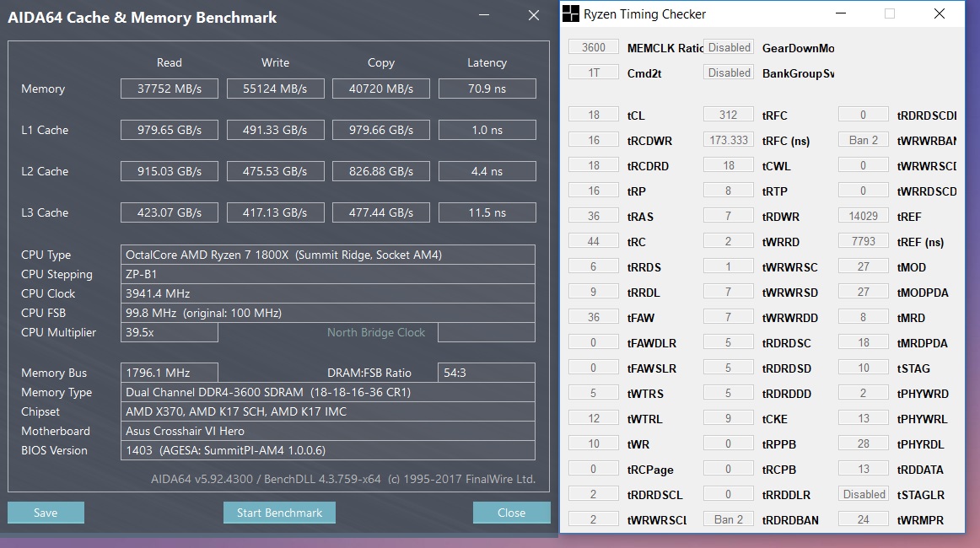Screen dimensions: 980x548
Task: Close the Ryzen Timing Checker window
Action: pos(940,13)
